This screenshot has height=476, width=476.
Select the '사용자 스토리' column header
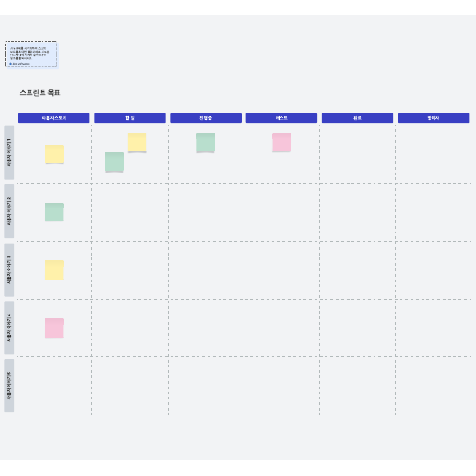[x=54, y=118]
